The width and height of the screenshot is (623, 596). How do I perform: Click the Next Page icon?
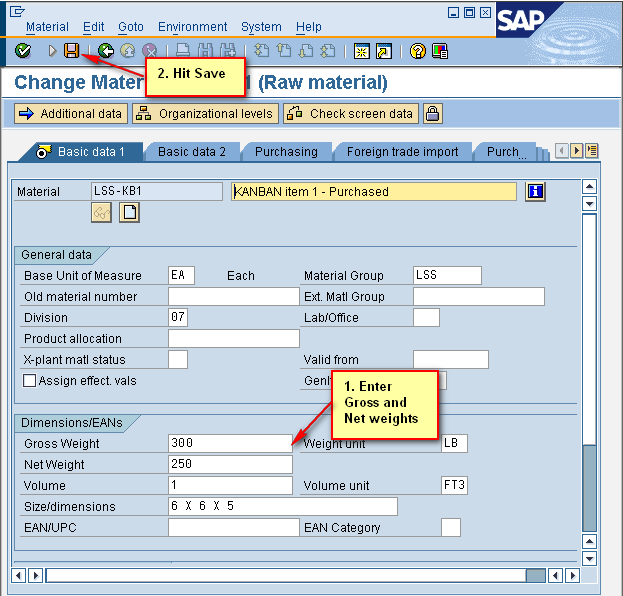tap(306, 51)
